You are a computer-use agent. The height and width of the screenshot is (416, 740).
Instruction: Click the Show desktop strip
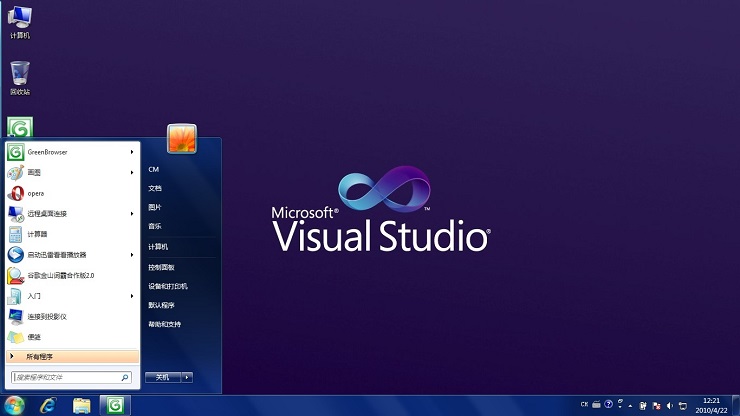[x=736, y=406]
